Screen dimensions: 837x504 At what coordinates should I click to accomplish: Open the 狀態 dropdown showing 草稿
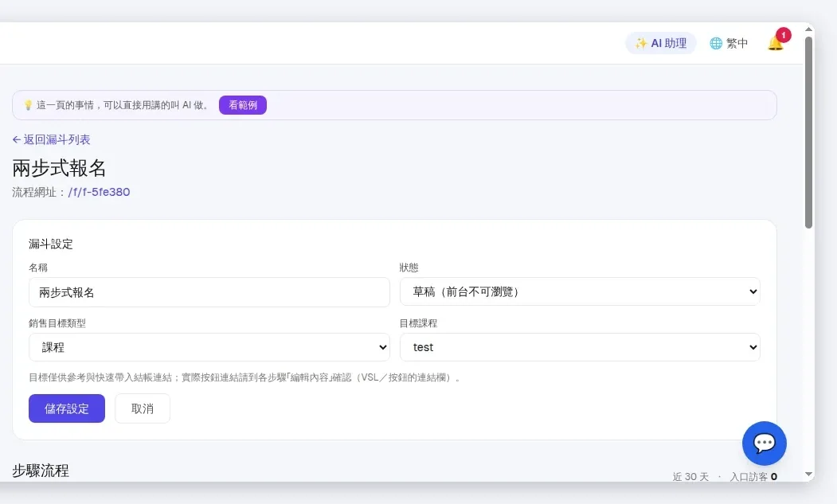(x=580, y=291)
